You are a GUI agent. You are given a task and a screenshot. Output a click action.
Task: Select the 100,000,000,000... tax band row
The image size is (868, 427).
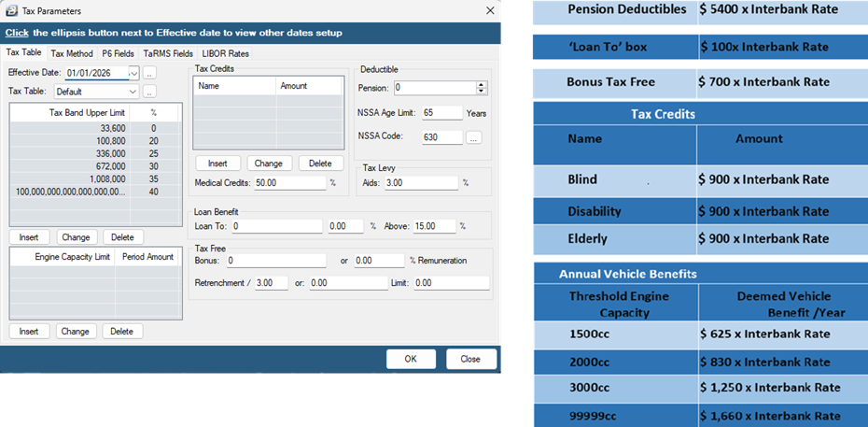tap(94, 192)
